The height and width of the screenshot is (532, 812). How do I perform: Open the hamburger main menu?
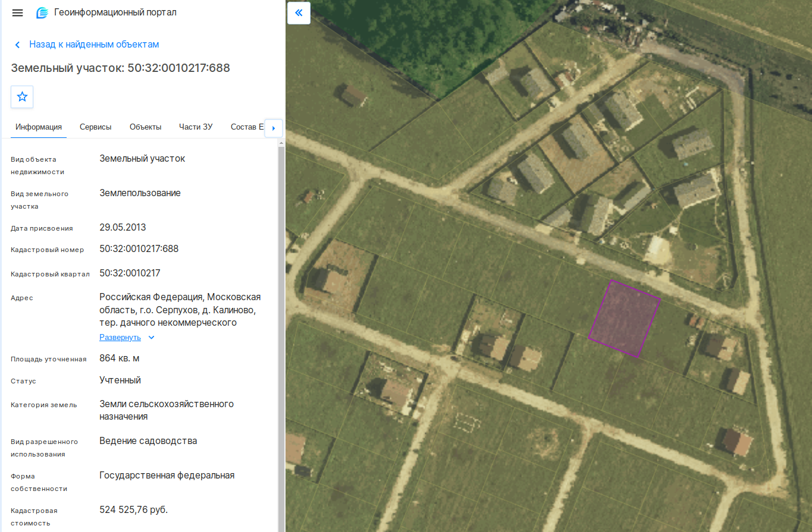coord(18,12)
